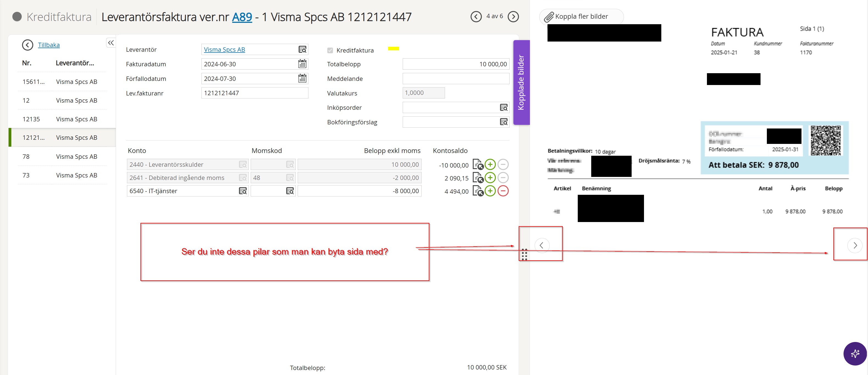The image size is (868, 375).
Task: Select invoice row 73 Visma Spcs AB
Action: tap(62, 175)
